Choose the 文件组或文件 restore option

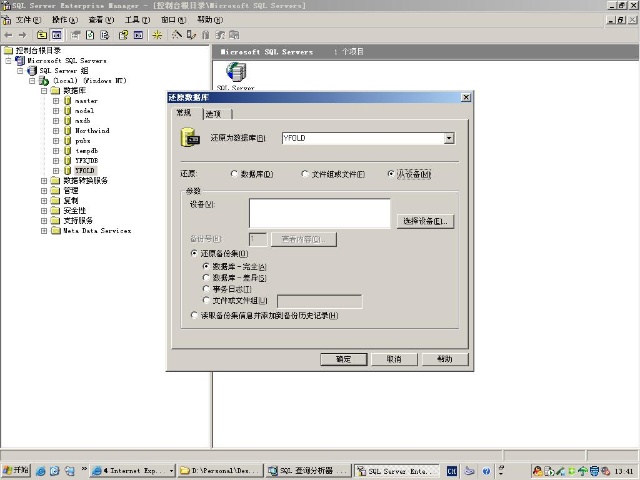pyautogui.click(x=306, y=174)
